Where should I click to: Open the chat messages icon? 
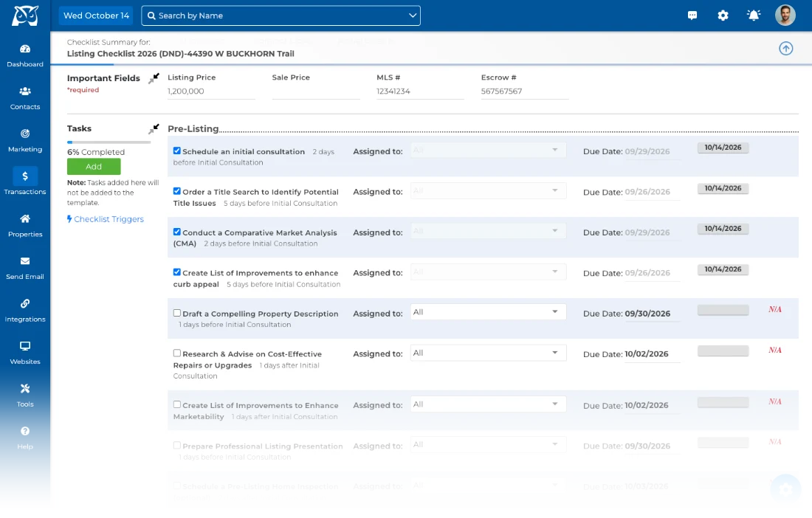click(x=692, y=15)
